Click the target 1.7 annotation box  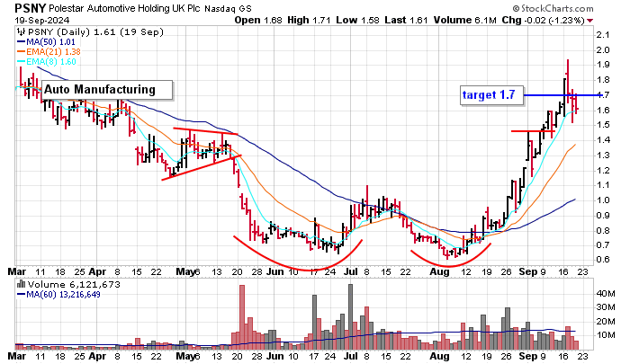(492, 95)
